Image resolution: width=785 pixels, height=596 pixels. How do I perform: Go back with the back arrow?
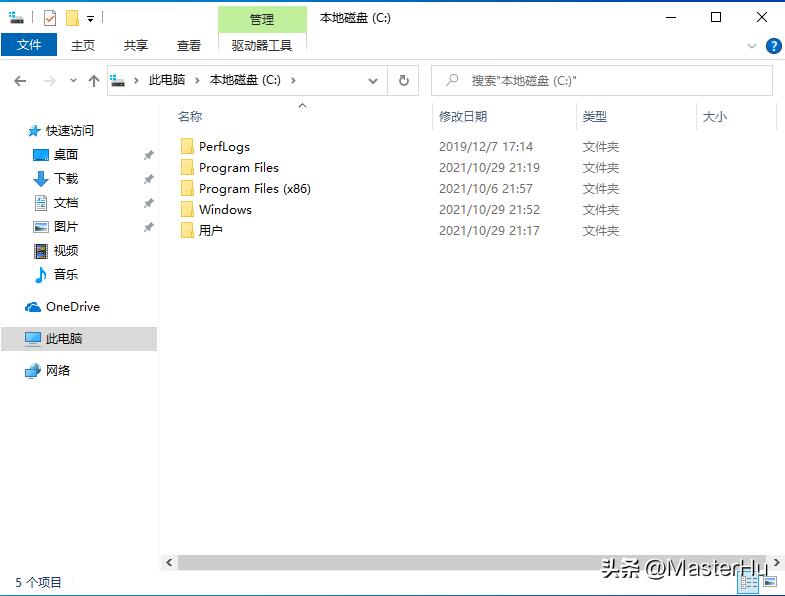coord(20,81)
